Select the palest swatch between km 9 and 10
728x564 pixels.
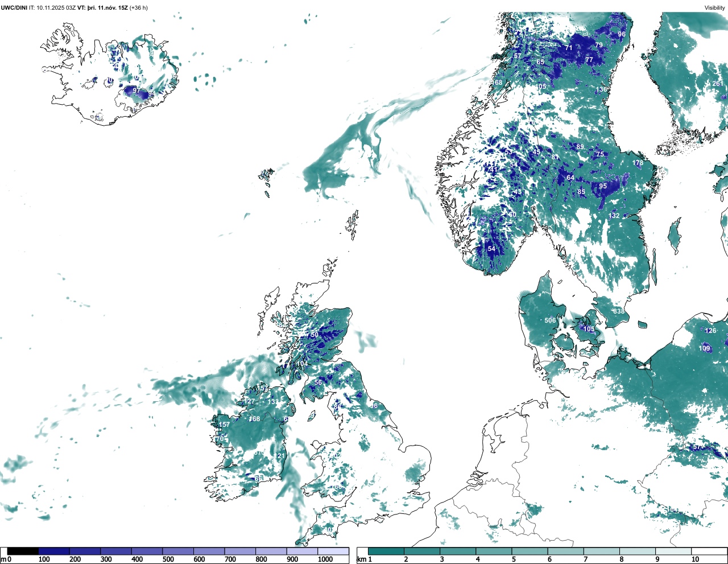(x=674, y=551)
